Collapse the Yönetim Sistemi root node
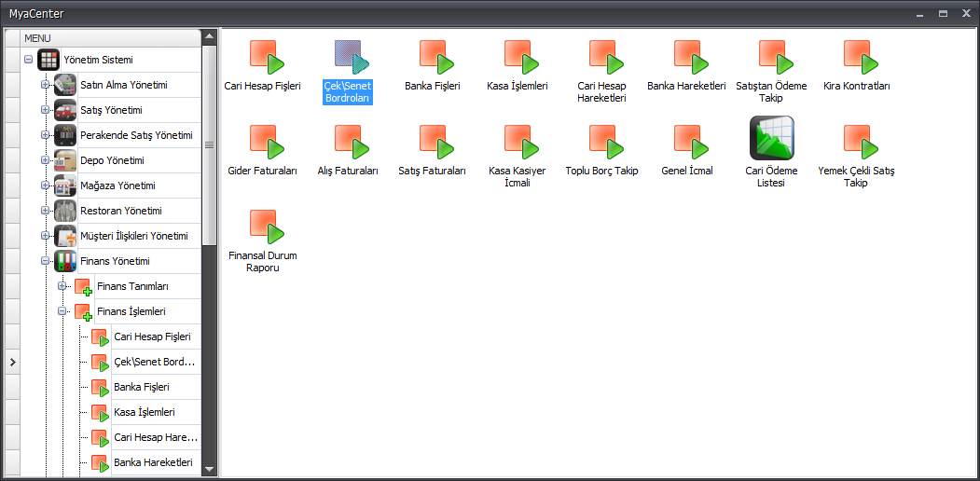 click(28, 60)
